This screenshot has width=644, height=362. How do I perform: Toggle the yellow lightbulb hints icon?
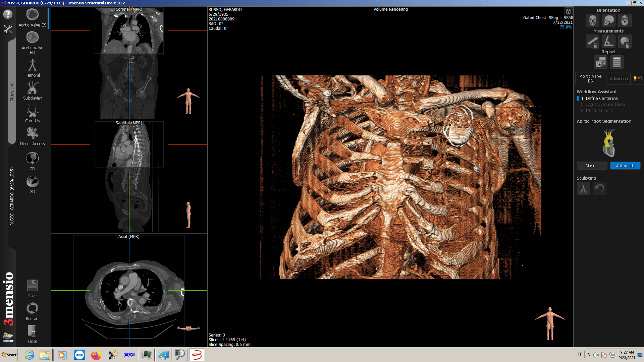(635, 78)
